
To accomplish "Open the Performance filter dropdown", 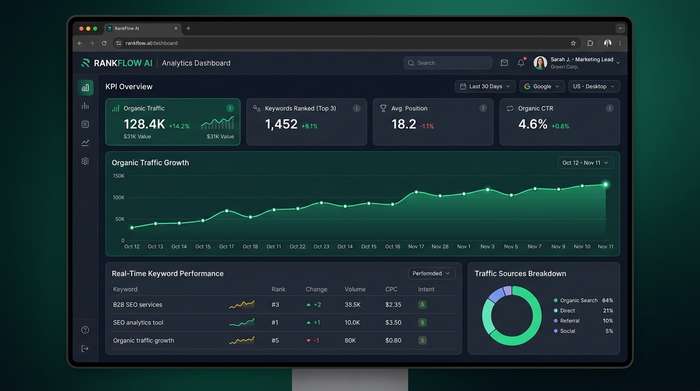I will pyautogui.click(x=431, y=274).
